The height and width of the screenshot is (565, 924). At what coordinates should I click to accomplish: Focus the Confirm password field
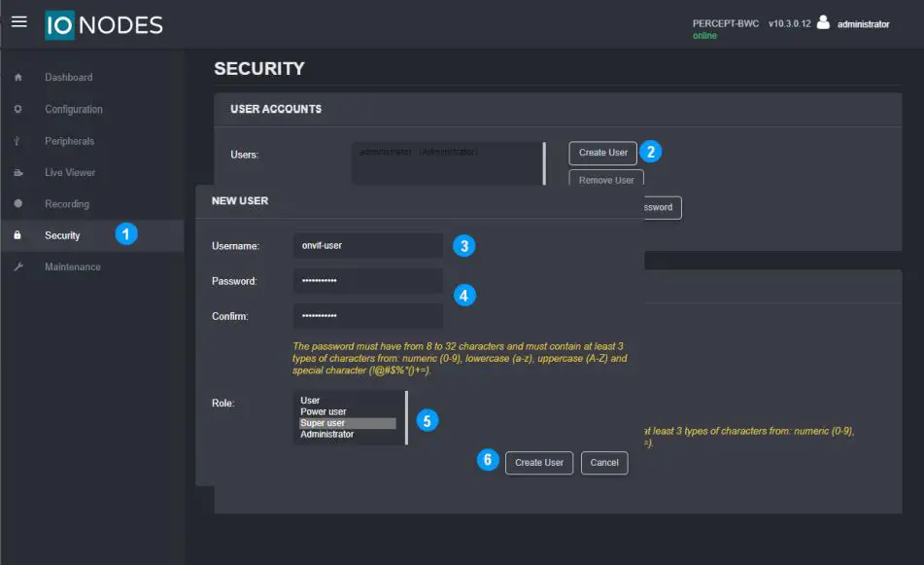tap(368, 316)
